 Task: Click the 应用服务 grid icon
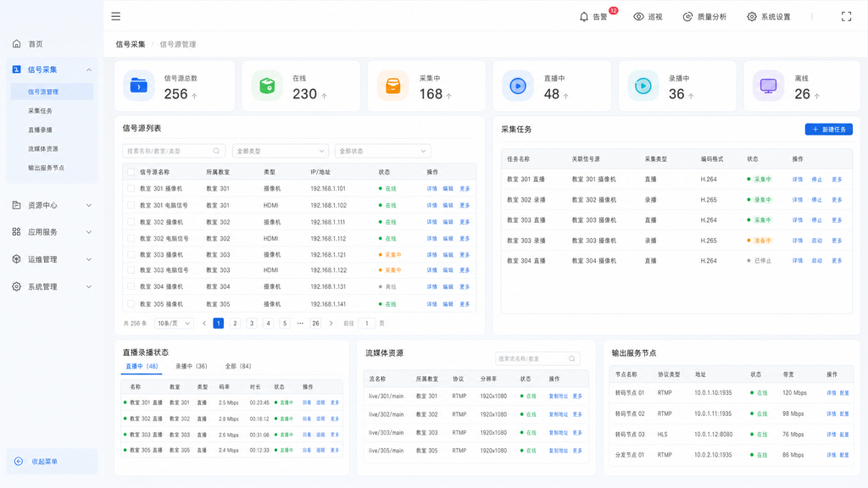pos(17,232)
